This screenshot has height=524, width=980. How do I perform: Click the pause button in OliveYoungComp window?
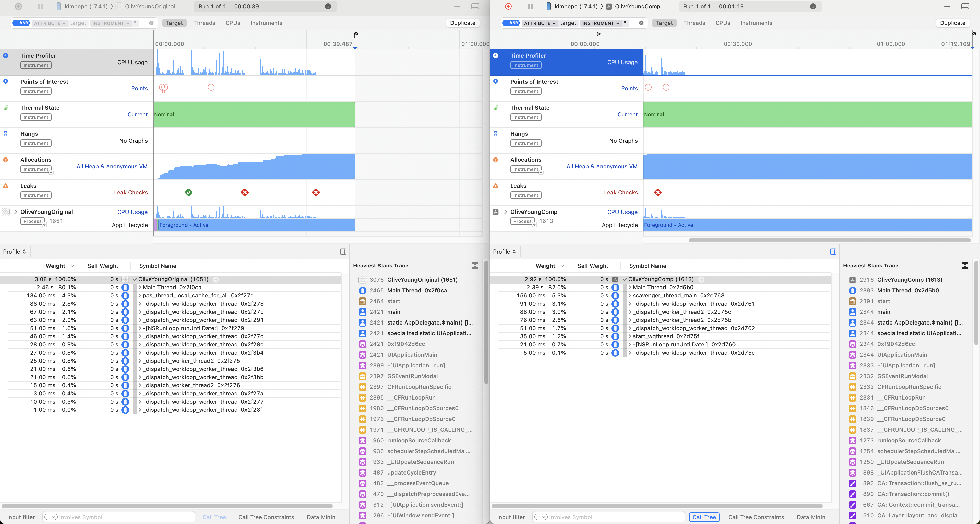click(x=530, y=6)
